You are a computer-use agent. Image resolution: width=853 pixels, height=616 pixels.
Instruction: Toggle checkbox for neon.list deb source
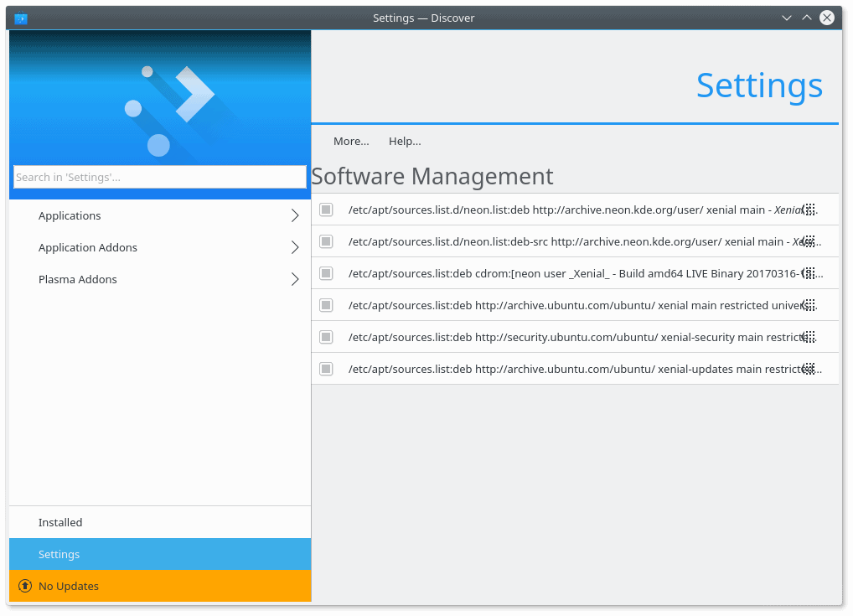pos(328,210)
